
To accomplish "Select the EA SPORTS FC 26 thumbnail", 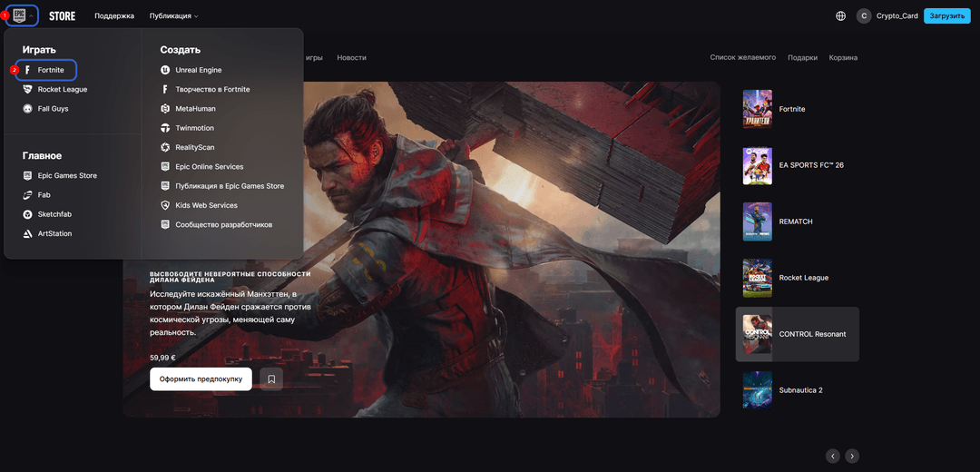I will [757, 165].
